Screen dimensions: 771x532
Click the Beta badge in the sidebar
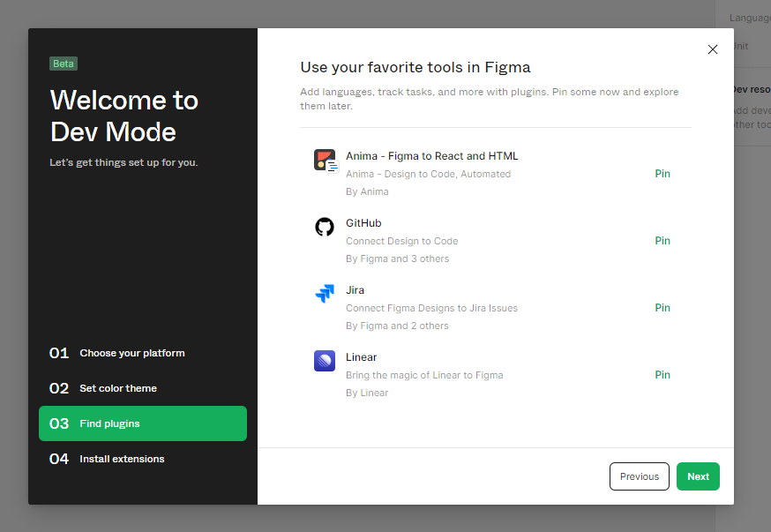tap(63, 63)
